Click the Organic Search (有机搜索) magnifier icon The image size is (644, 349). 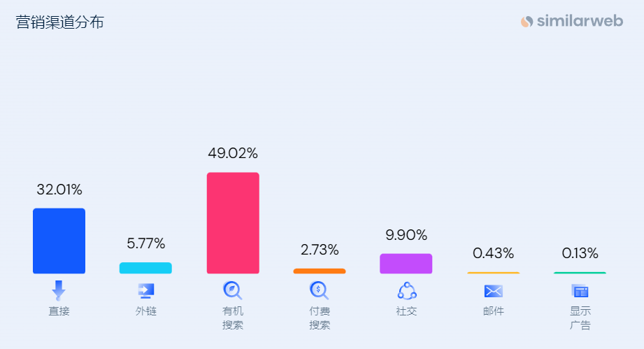232,290
